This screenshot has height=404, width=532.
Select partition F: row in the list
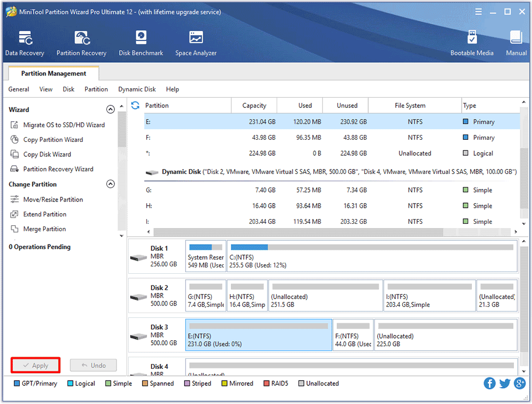pyautogui.click(x=332, y=137)
